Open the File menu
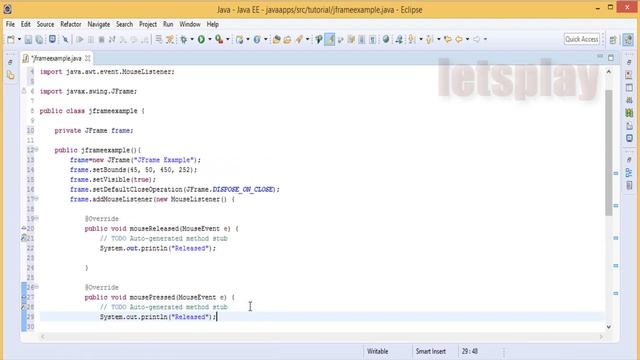This screenshot has height=360, width=640. coord(10,24)
